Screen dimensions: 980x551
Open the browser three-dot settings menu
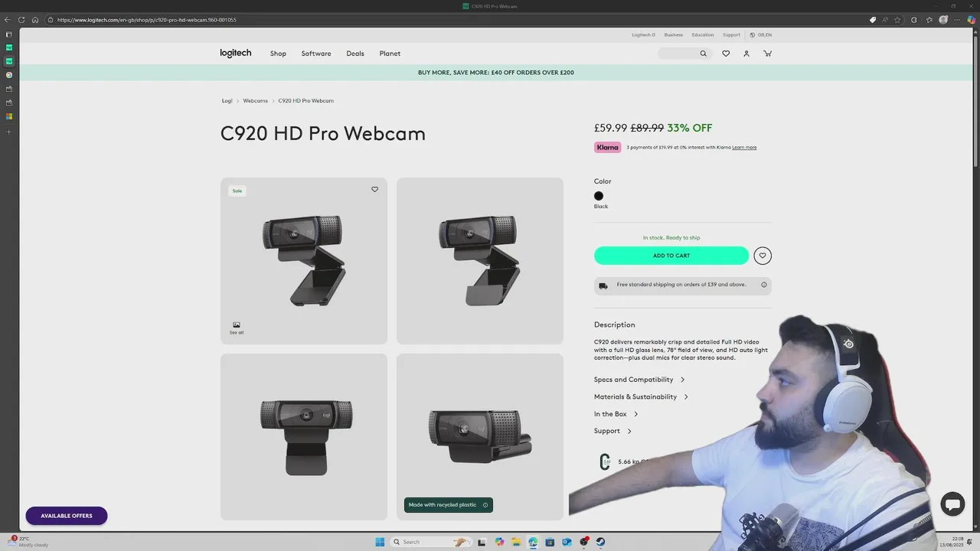pyautogui.click(x=957, y=20)
